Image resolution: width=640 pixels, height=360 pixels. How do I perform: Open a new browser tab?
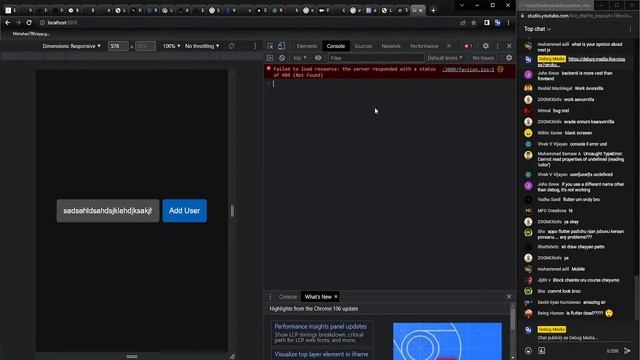(433, 10)
